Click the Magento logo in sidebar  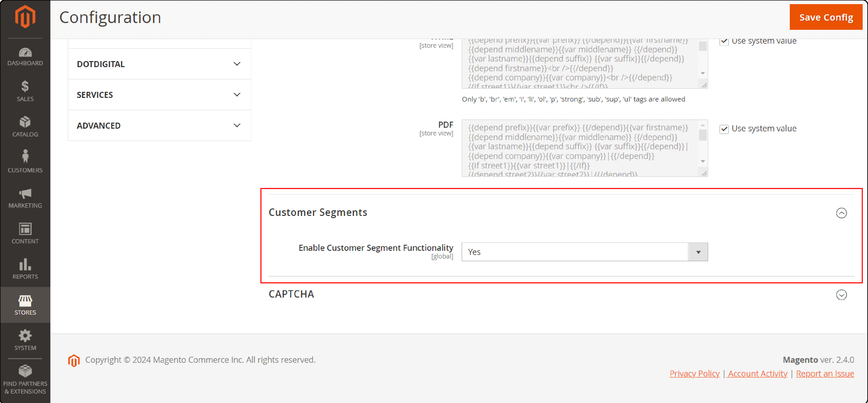25,16
